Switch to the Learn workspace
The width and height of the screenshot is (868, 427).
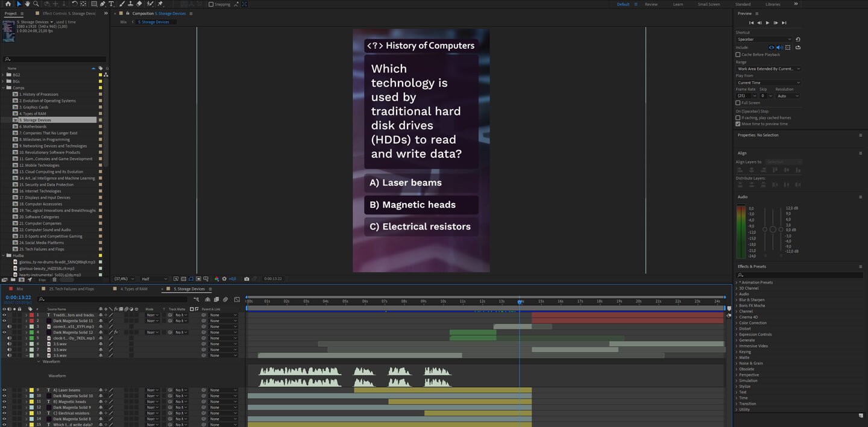tap(678, 4)
